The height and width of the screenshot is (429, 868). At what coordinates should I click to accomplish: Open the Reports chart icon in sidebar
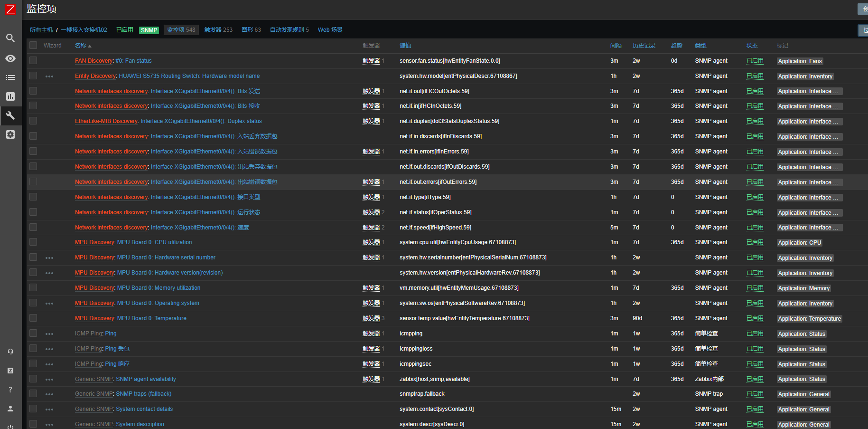point(10,96)
